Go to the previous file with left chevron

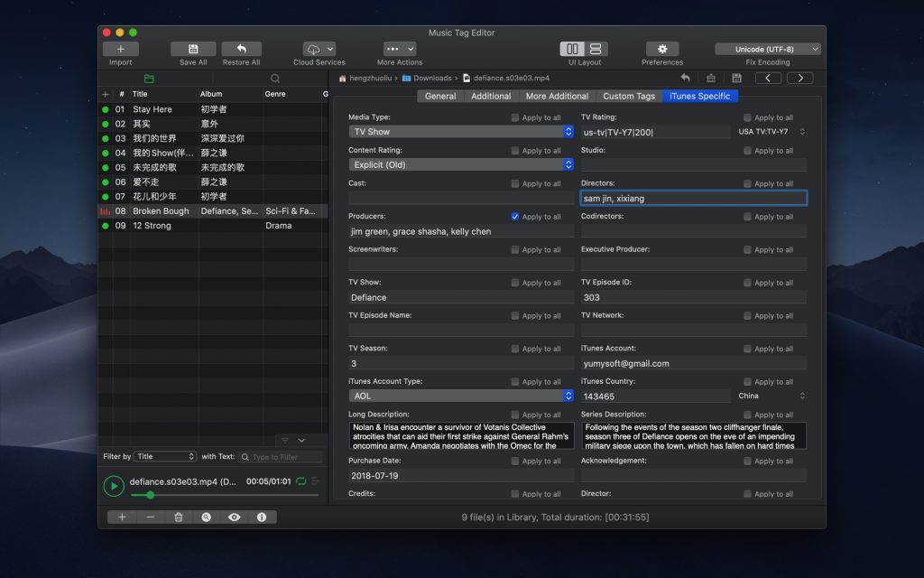tap(769, 78)
